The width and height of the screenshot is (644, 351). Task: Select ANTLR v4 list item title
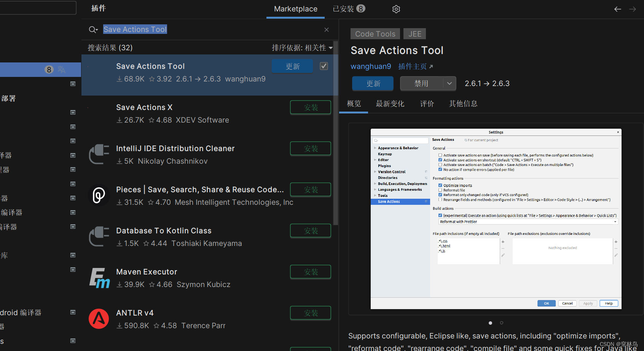(x=135, y=313)
